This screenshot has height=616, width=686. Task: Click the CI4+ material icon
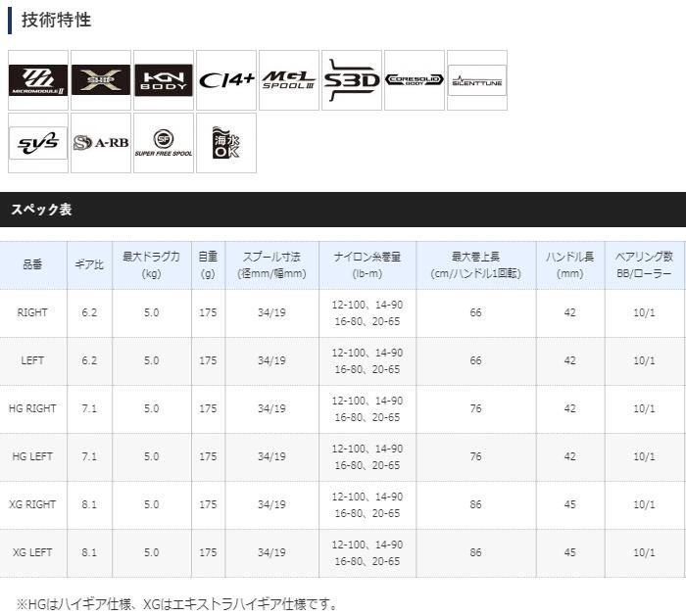click(226, 80)
